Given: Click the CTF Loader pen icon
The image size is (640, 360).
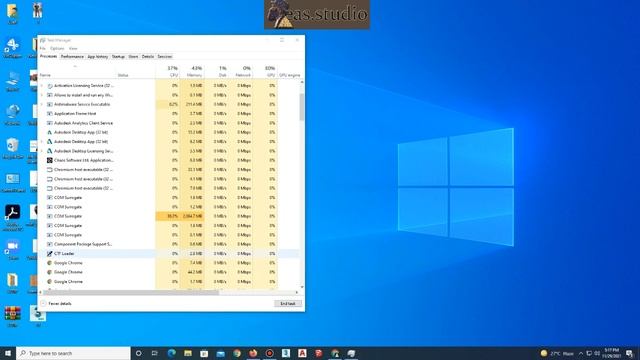Looking at the screenshot, I should coord(50,253).
